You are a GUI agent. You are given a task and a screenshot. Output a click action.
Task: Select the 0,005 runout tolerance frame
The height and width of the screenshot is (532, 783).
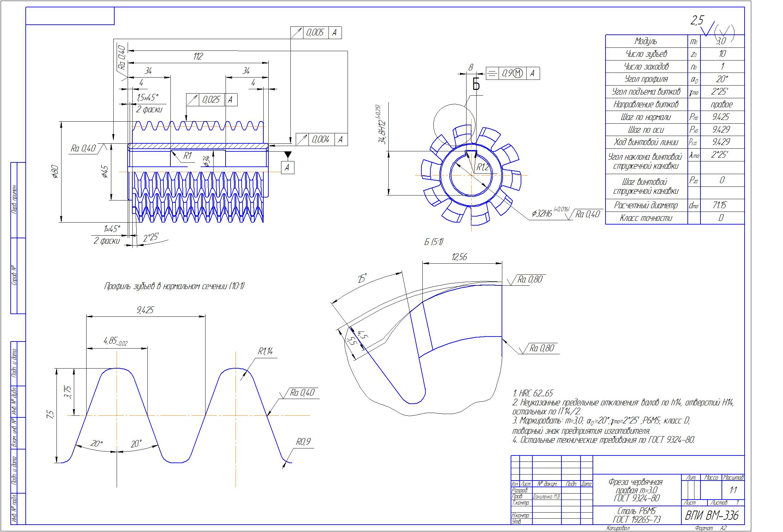point(316,33)
